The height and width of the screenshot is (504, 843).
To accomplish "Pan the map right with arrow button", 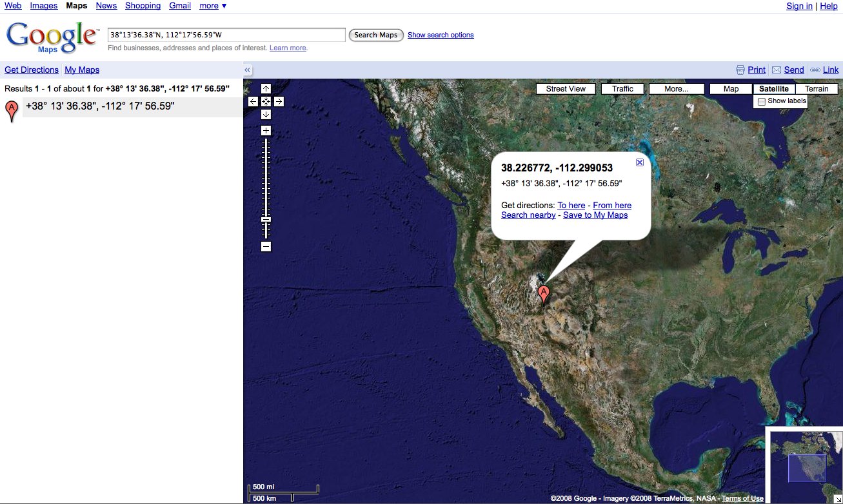I will [x=279, y=101].
